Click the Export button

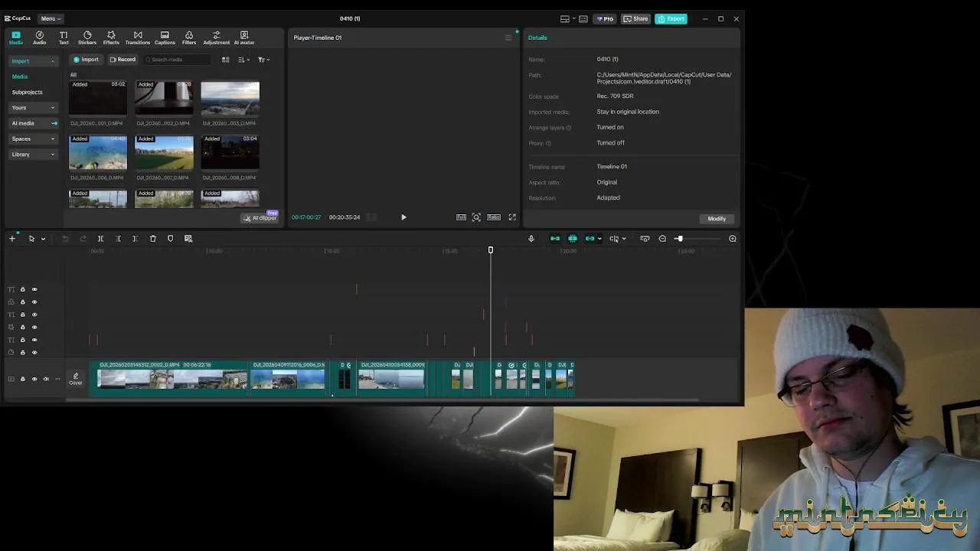(x=671, y=18)
